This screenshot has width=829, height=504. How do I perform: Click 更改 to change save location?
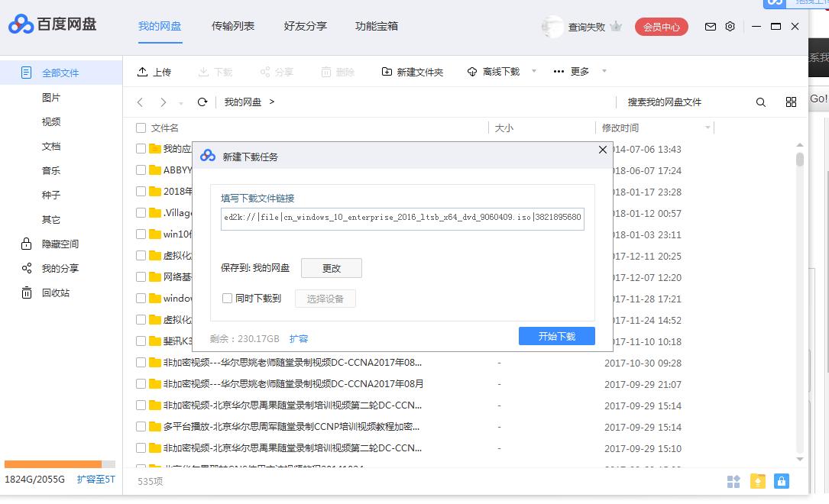[x=332, y=267]
